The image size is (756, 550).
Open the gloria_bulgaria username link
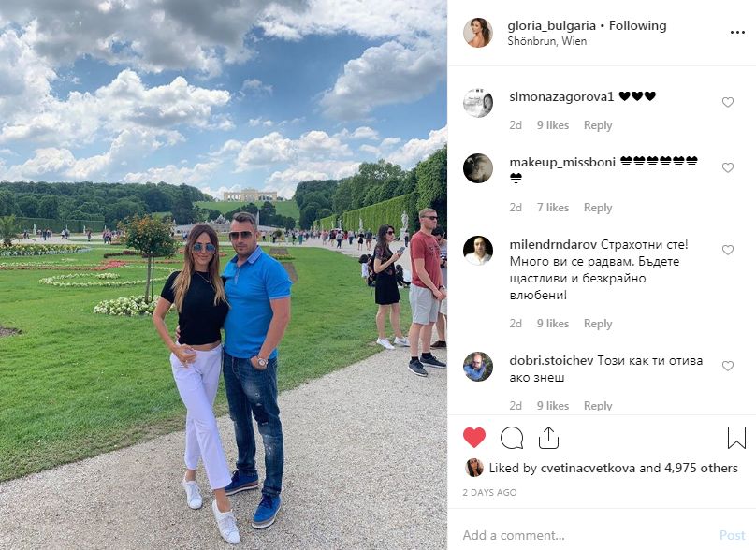click(x=552, y=25)
